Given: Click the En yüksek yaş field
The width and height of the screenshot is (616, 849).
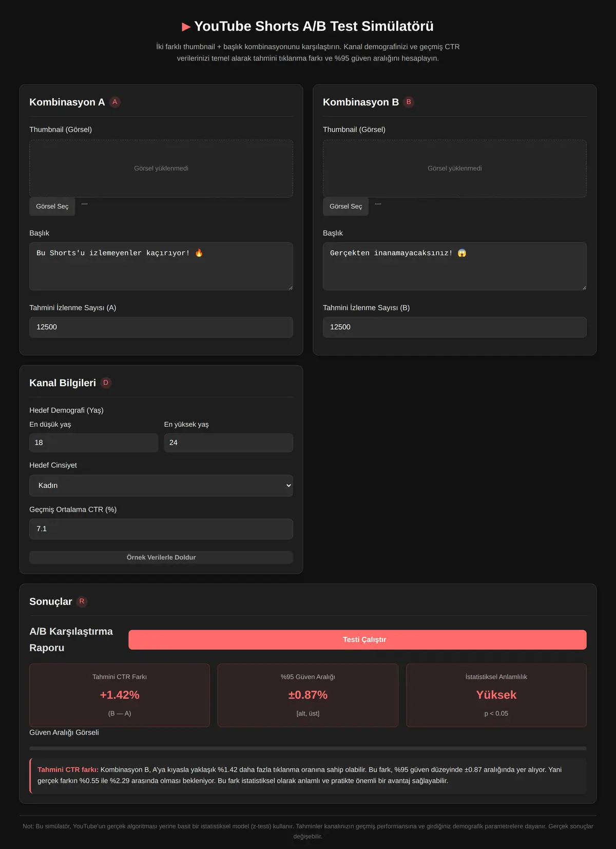Looking at the screenshot, I should tap(228, 443).
